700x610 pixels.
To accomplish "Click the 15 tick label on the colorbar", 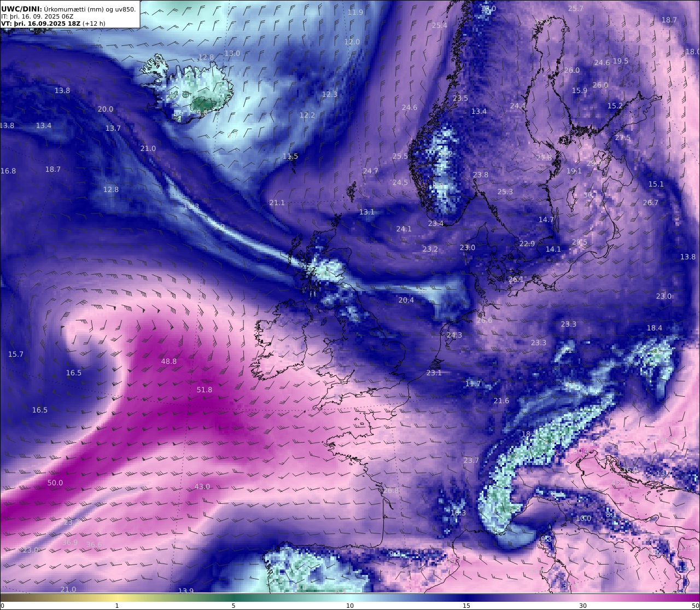I will tap(466, 606).
